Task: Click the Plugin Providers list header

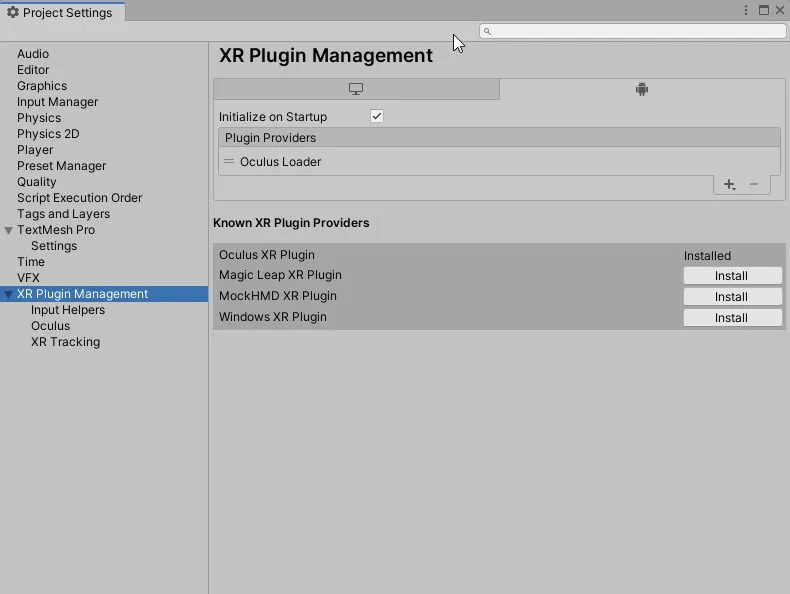Action: click(x=499, y=138)
